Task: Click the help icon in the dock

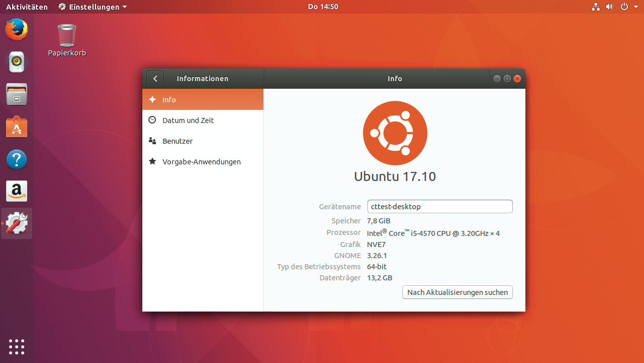Action: (x=16, y=159)
